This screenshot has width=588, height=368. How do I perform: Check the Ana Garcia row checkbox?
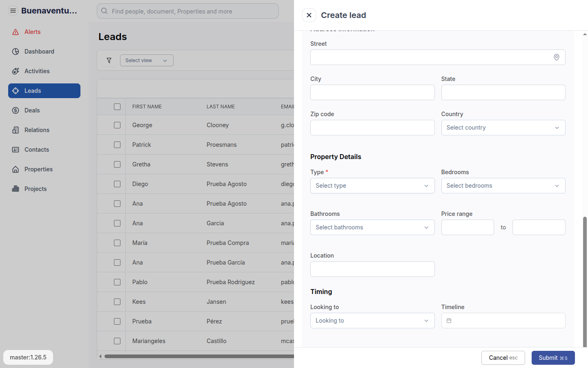(117, 223)
